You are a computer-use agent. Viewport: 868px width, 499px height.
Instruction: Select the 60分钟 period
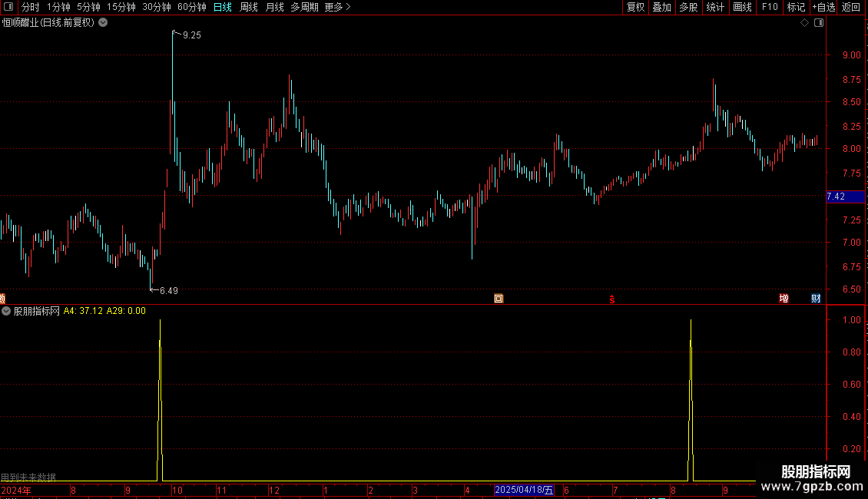[191, 7]
